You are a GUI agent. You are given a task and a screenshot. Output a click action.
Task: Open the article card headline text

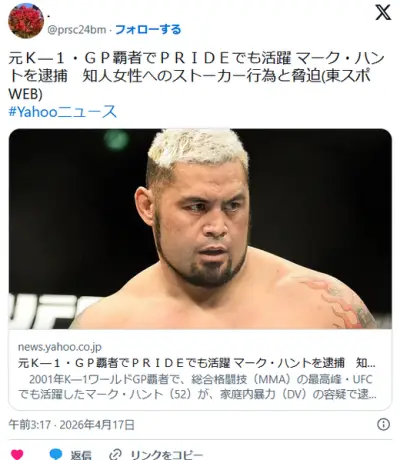(197, 363)
